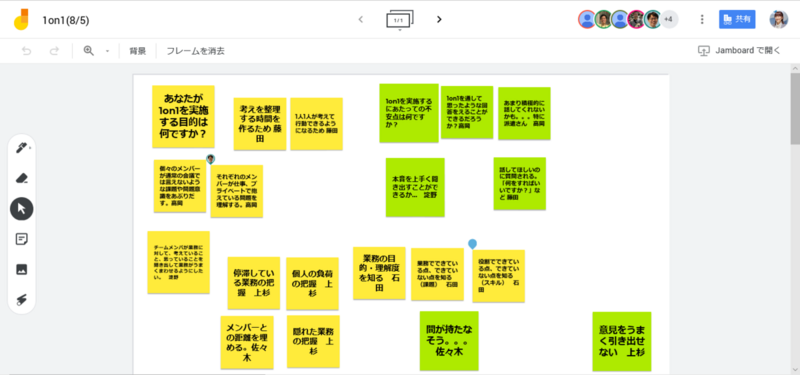Click フレームを消去 to clear frame
This screenshot has height=375, width=800.
coord(195,51)
